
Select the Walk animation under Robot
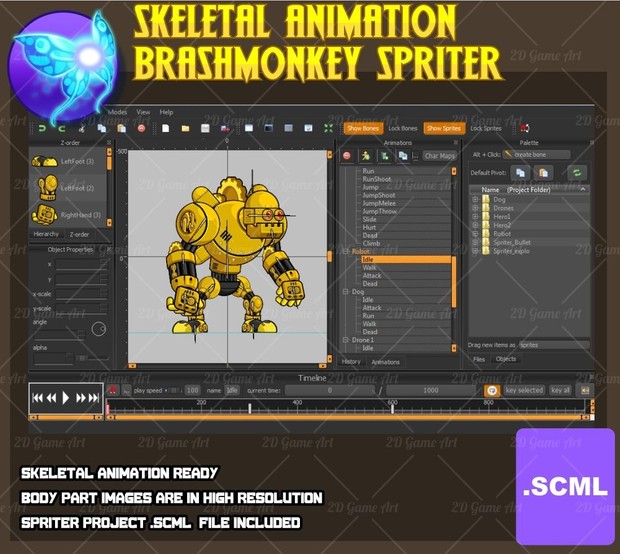click(369, 268)
